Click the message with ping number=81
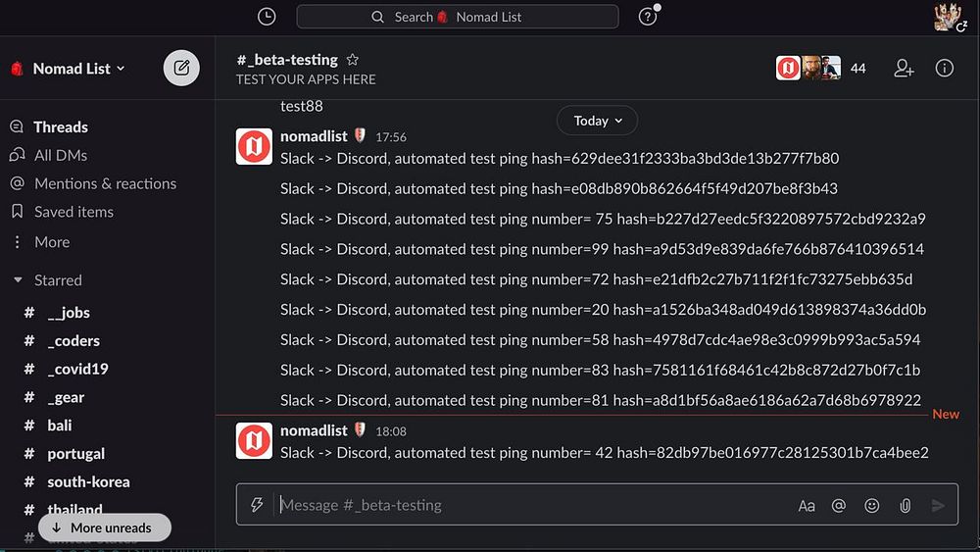980x552 pixels. tap(601, 400)
